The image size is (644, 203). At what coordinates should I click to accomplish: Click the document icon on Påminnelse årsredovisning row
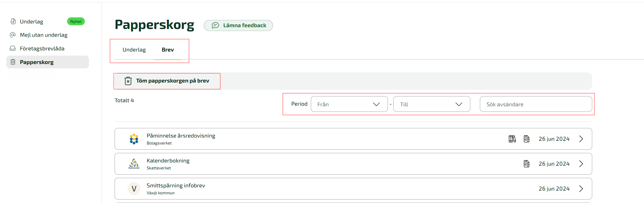click(526, 139)
